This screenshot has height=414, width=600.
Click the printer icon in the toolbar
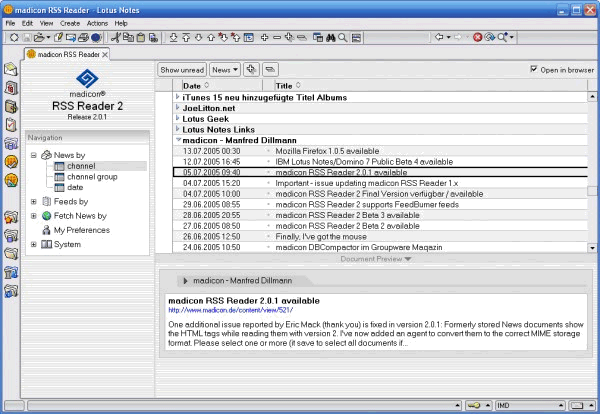pyautogui.click(x=83, y=37)
